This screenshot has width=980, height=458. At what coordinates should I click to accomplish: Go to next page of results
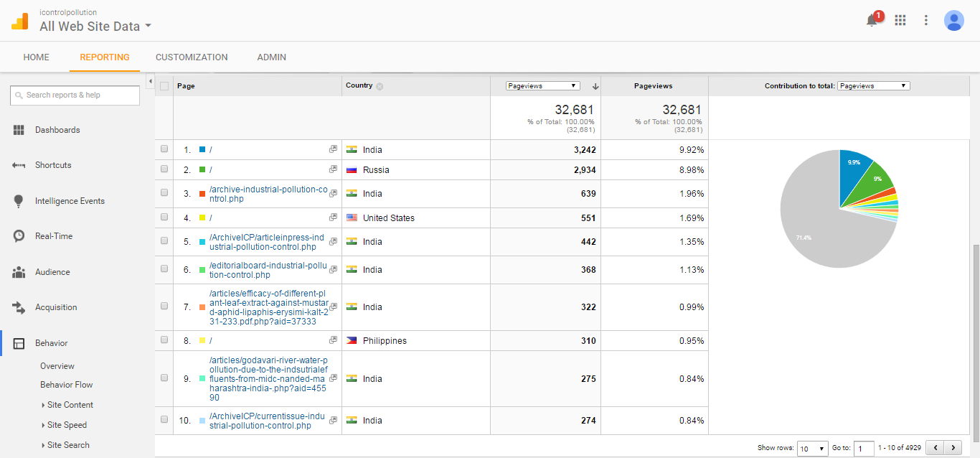point(953,448)
